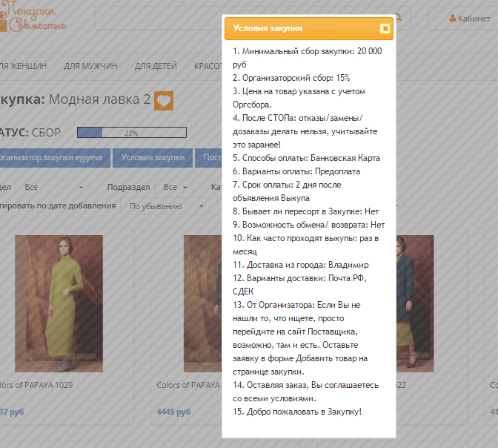Open the ДЛЯ ДЕТЕЙ menu
The image size is (498, 448).
coord(156,66)
